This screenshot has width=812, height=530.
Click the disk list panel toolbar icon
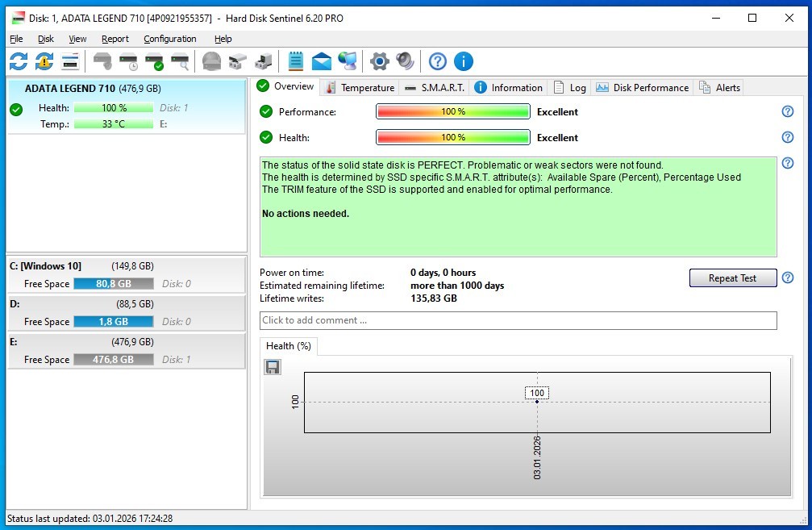(70, 61)
